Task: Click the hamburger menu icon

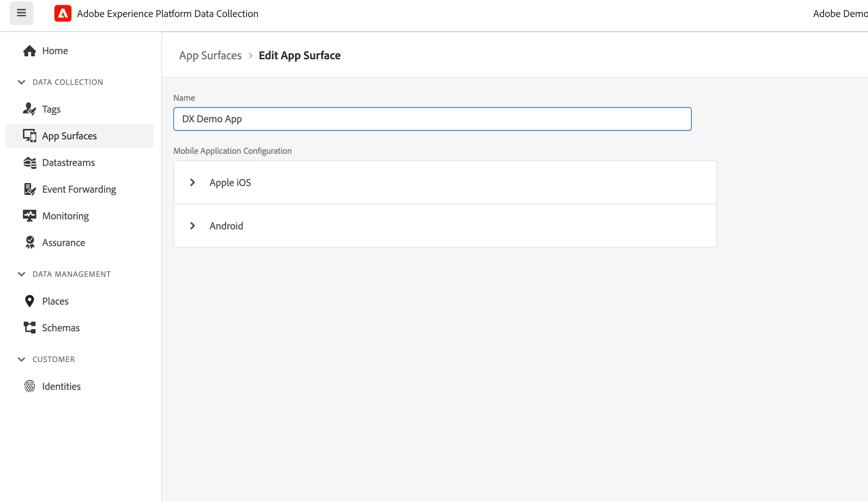Action: 21,13
